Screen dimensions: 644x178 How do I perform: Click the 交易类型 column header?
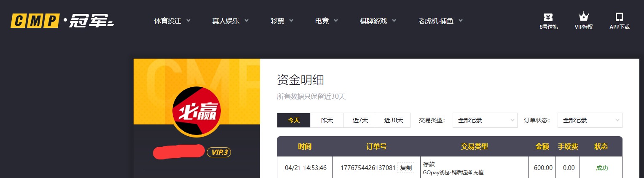point(475,146)
